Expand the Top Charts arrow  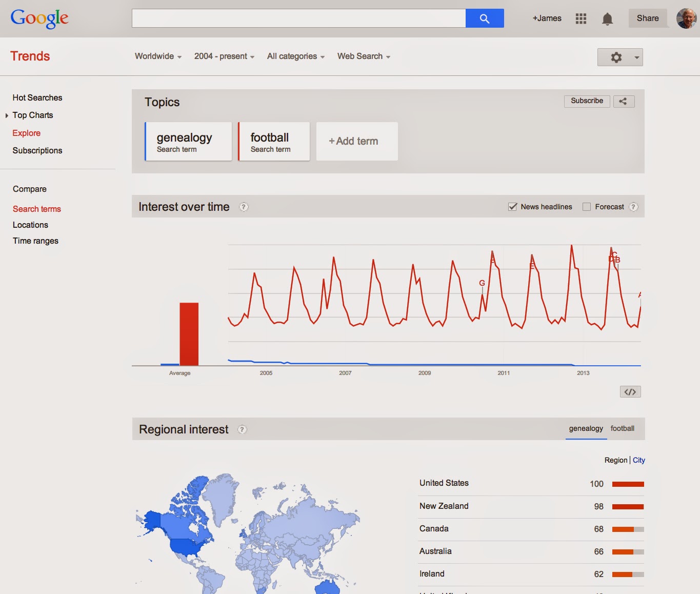tap(7, 115)
